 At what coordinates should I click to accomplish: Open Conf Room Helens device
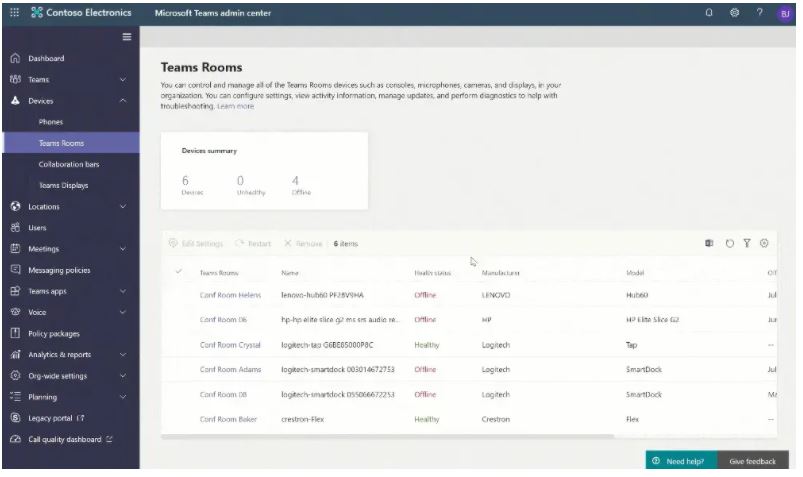click(x=230, y=295)
